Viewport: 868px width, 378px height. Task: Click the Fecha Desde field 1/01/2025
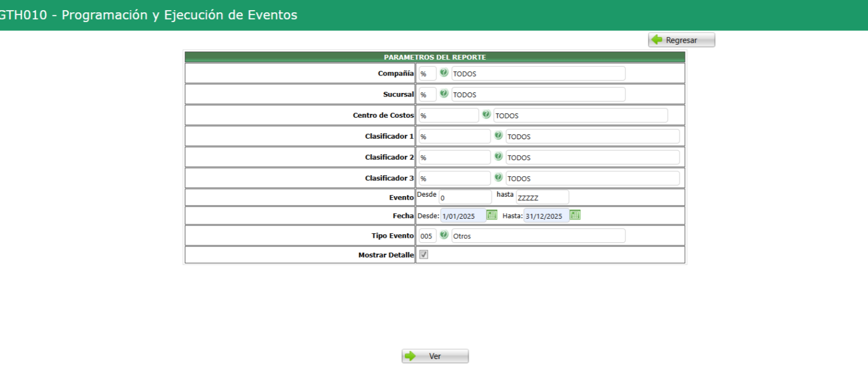[463, 216]
